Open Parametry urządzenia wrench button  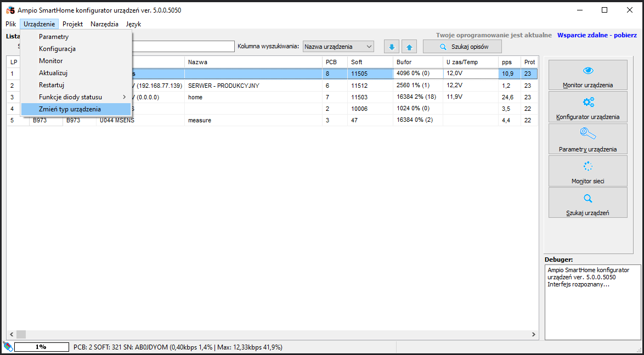tap(587, 138)
